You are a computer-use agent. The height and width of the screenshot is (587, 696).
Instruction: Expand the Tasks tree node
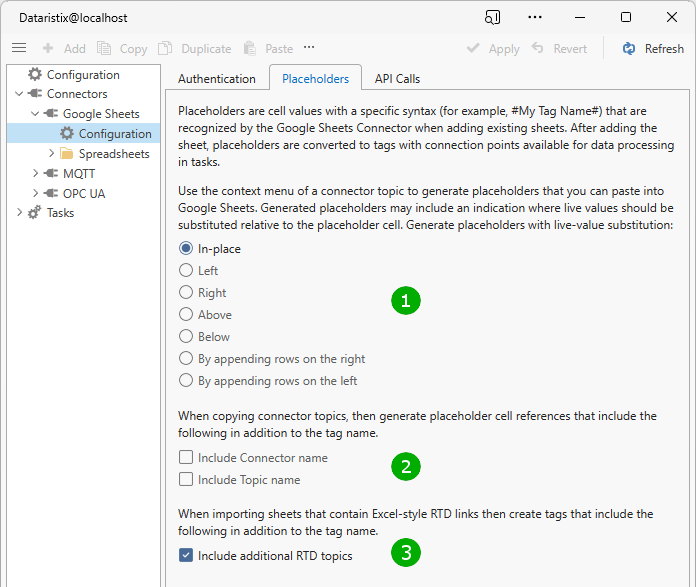click(20, 212)
